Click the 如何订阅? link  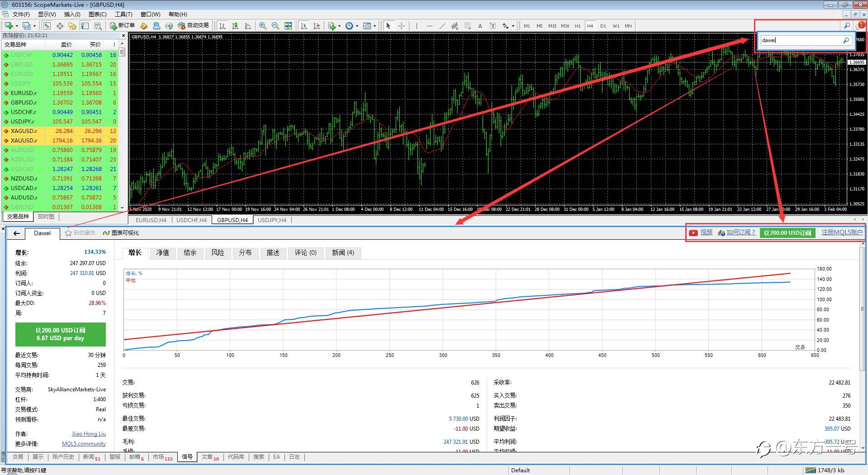741,232
